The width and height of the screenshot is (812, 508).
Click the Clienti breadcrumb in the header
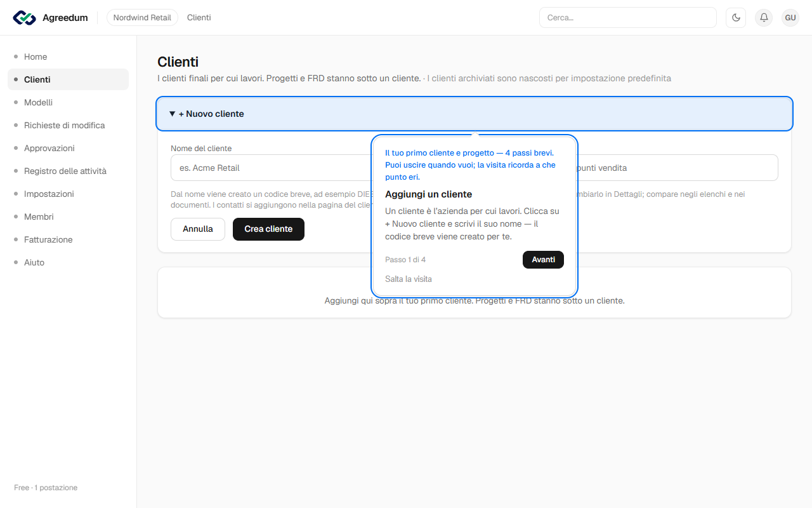coord(199,18)
